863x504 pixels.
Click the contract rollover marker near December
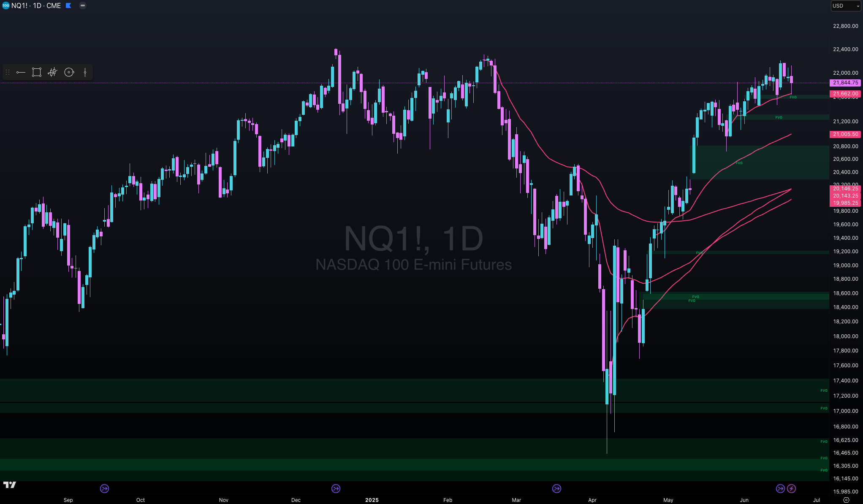[336, 488]
